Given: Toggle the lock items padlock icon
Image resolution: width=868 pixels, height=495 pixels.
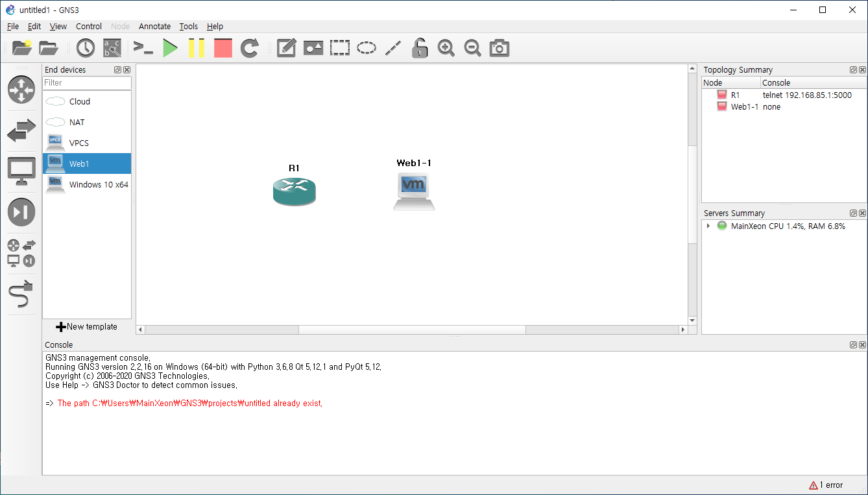Looking at the screenshot, I should 420,48.
